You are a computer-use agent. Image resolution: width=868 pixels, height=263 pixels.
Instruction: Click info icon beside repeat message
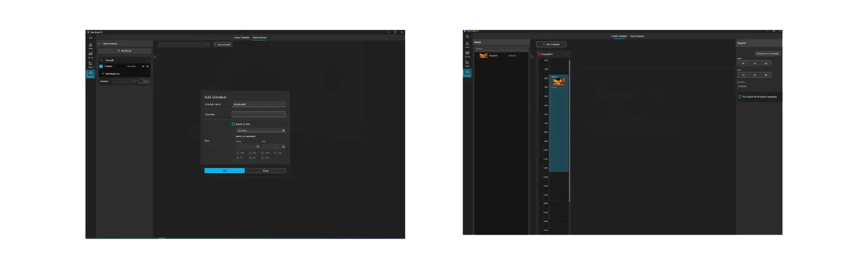[x=739, y=97]
